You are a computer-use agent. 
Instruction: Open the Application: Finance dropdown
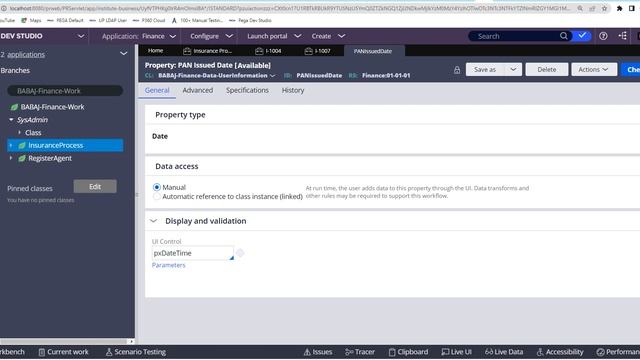(x=139, y=36)
